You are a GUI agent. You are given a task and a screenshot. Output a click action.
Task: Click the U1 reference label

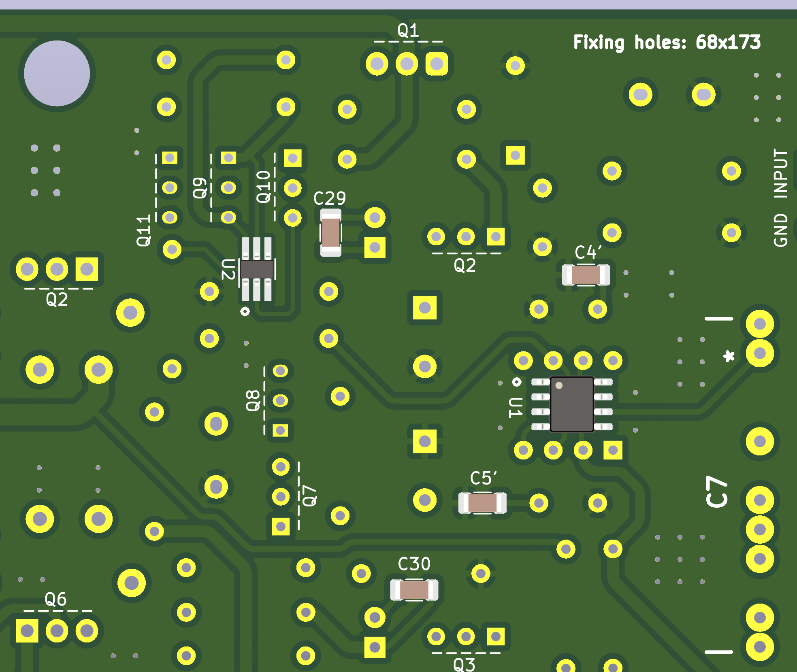pyautogui.click(x=515, y=407)
